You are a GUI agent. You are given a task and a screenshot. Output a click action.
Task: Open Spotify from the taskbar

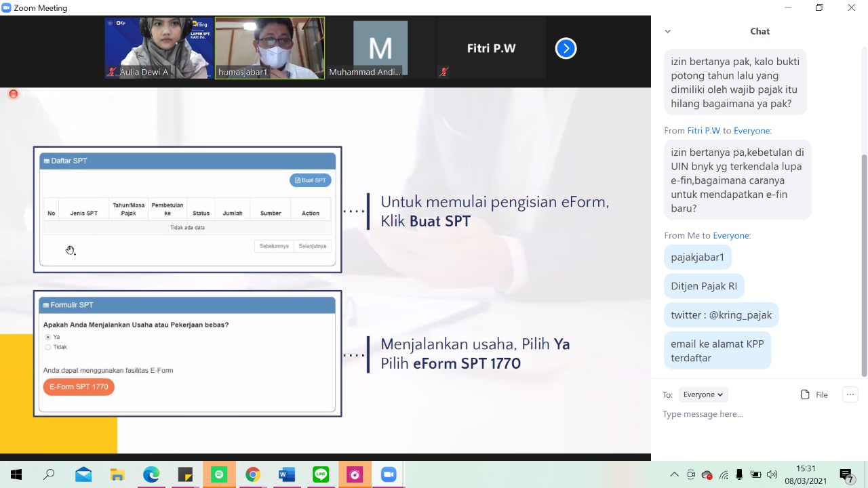[218, 474]
